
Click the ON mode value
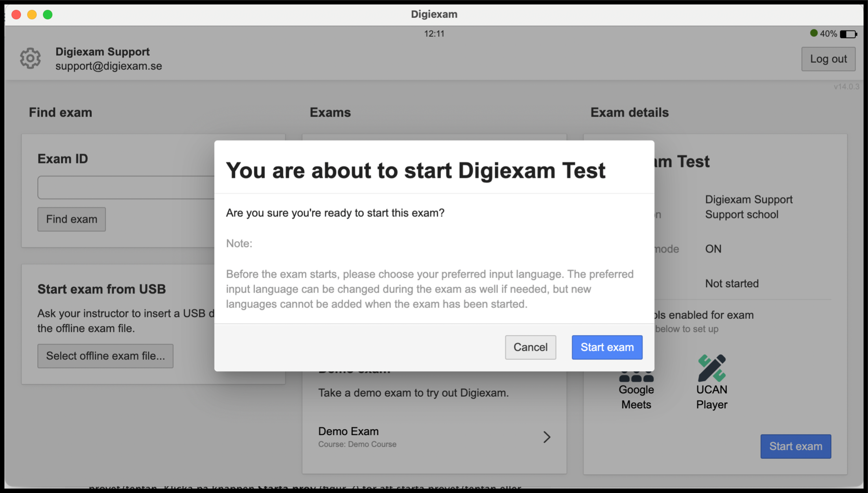click(713, 249)
